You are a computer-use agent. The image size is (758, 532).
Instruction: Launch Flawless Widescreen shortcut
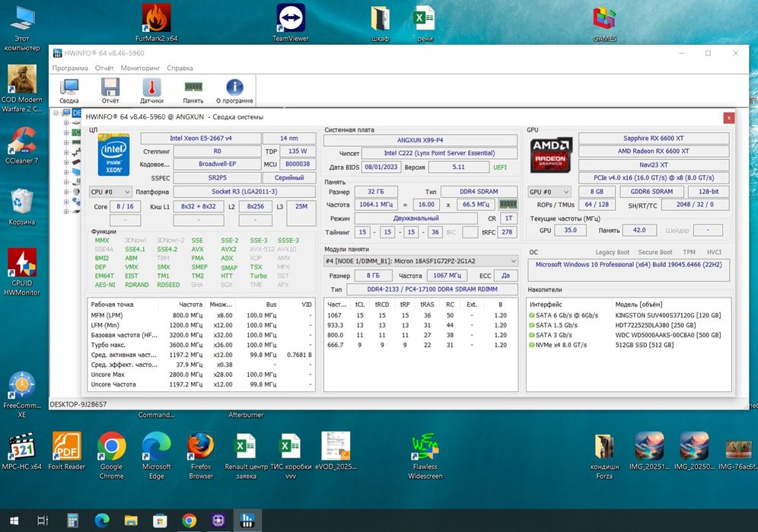tap(425, 456)
